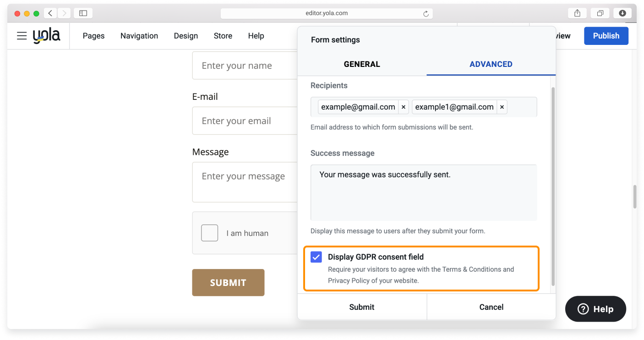Reload the page via the refresh icon

pos(426,13)
